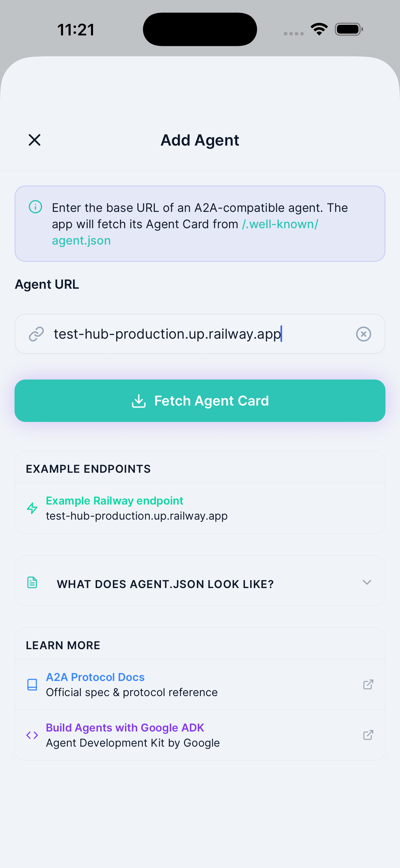The image size is (400, 868).
Task: Click the external link icon for Google ADK
Action: (368, 735)
